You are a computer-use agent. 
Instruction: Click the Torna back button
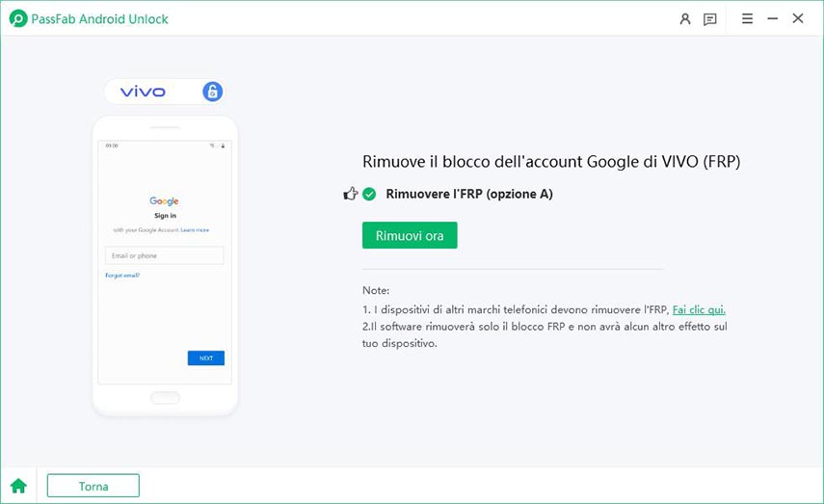pos(93,486)
